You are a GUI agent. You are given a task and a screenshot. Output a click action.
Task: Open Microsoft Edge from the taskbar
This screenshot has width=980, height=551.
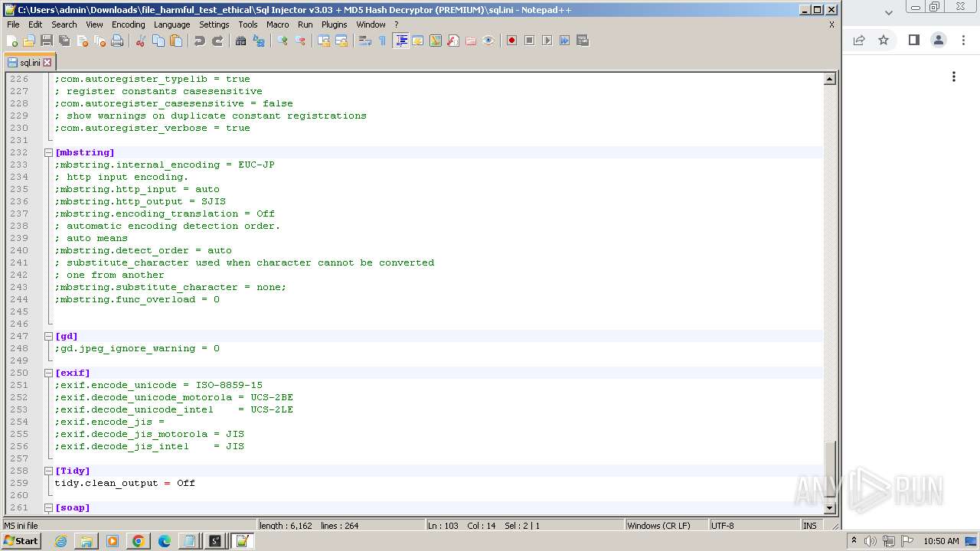(165, 541)
